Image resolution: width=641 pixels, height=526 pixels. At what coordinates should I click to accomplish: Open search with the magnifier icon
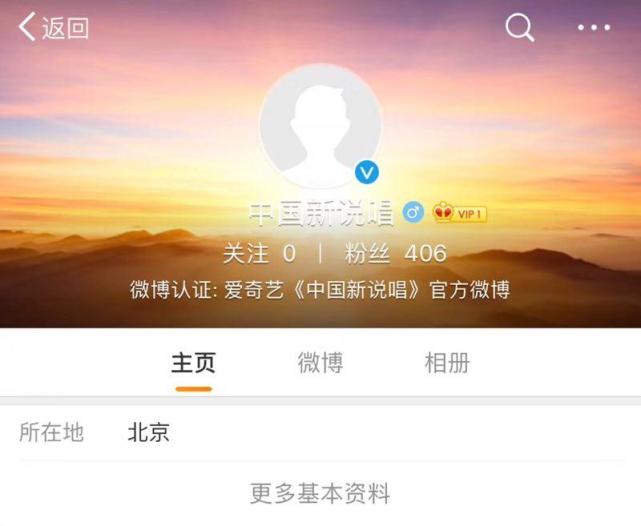click(520, 27)
